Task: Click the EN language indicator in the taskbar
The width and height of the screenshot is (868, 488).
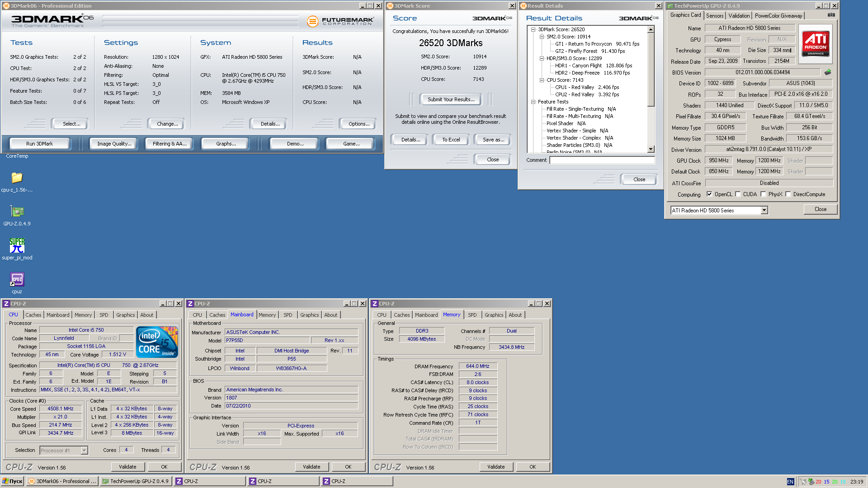Action: tap(790, 482)
